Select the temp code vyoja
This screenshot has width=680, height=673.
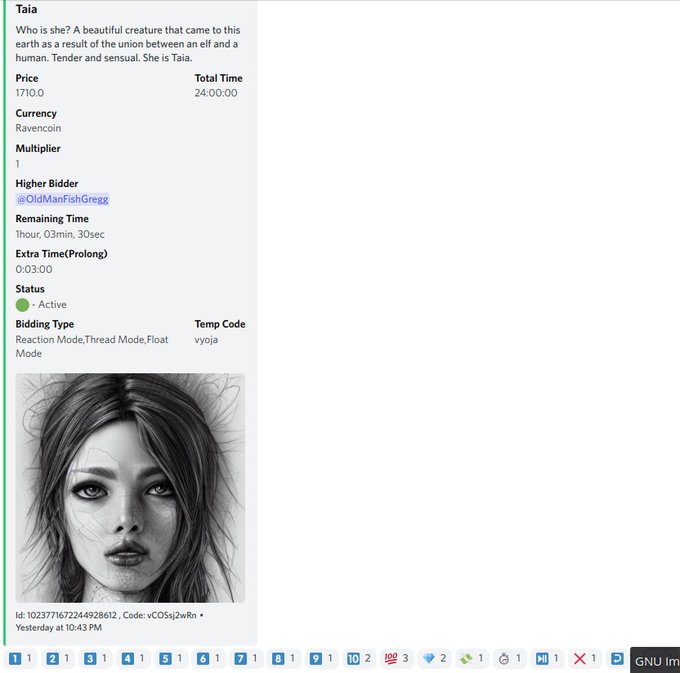point(206,340)
